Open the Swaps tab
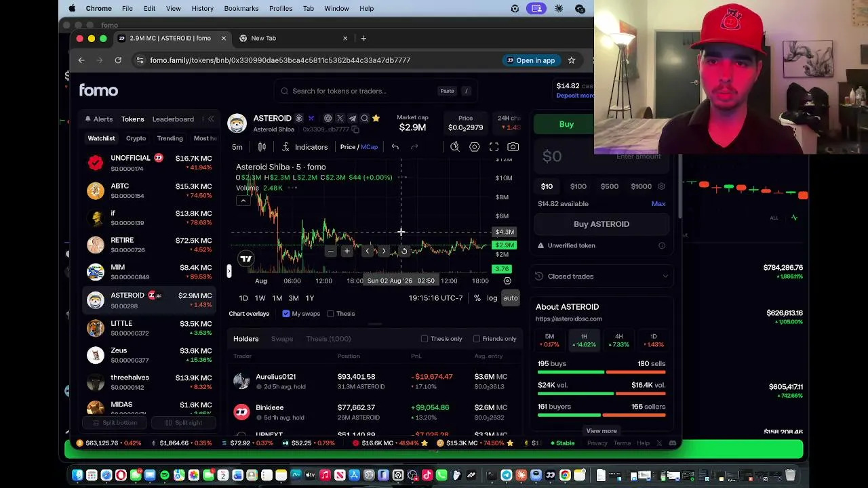The width and height of the screenshot is (868, 488). (x=282, y=339)
